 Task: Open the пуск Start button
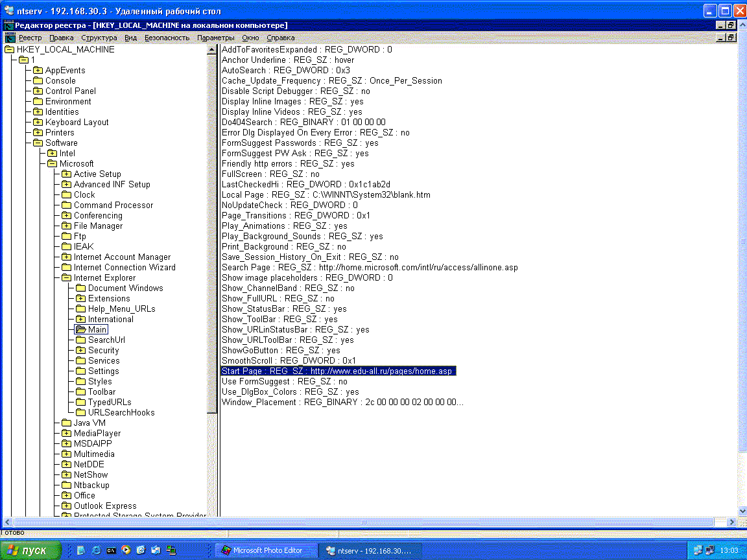click(x=30, y=550)
